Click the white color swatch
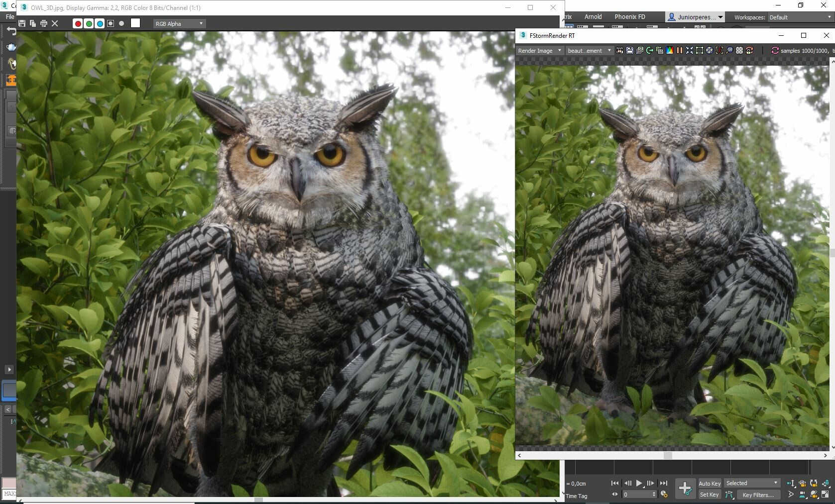This screenshot has height=504, width=835. 135,23
